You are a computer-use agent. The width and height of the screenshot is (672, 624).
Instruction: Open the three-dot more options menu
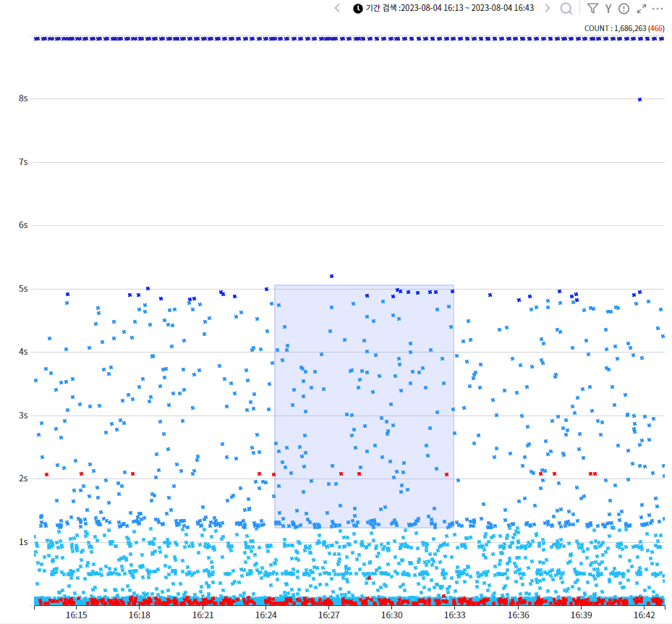(x=658, y=9)
